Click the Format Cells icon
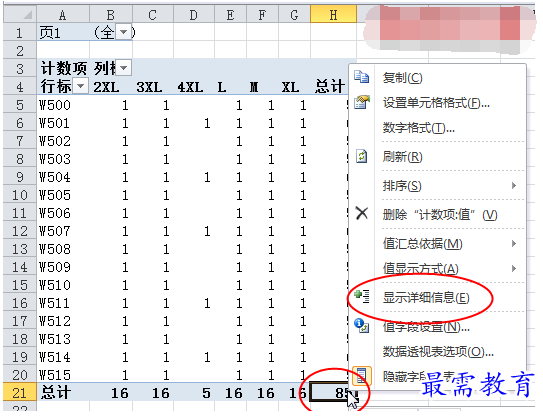Screen dimensions: 543x416 (362, 102)
